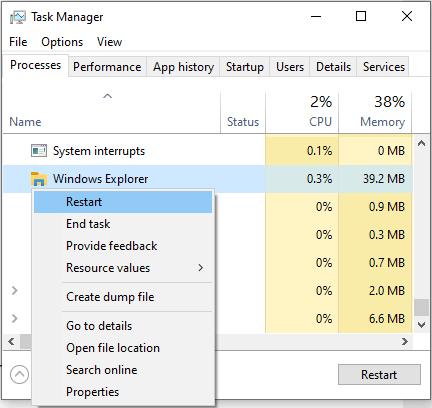Open the View menu

pyautogui.click(x=109, y=42)
